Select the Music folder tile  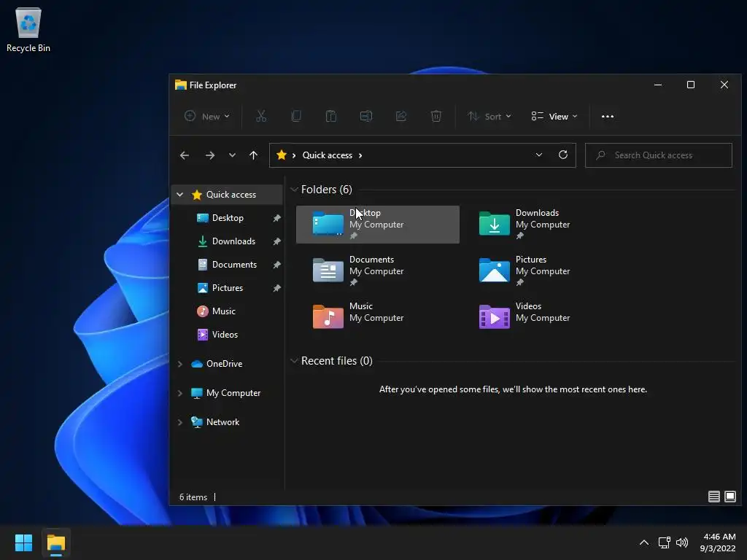(378, 318)
